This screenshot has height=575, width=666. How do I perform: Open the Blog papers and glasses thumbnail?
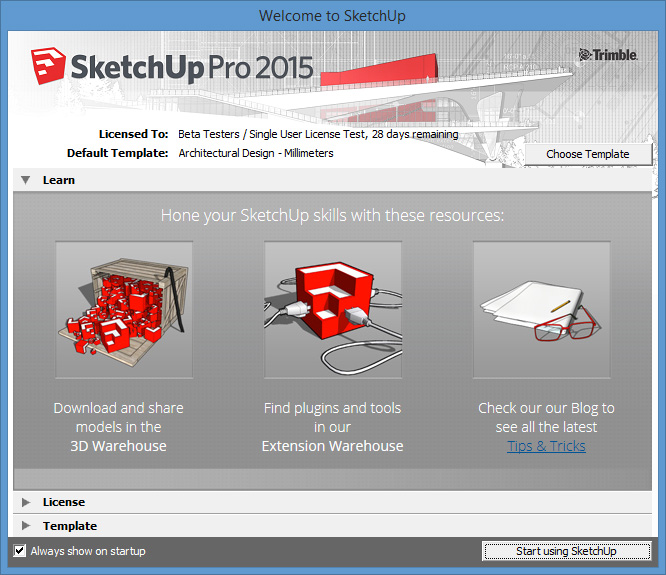[542, 310]
